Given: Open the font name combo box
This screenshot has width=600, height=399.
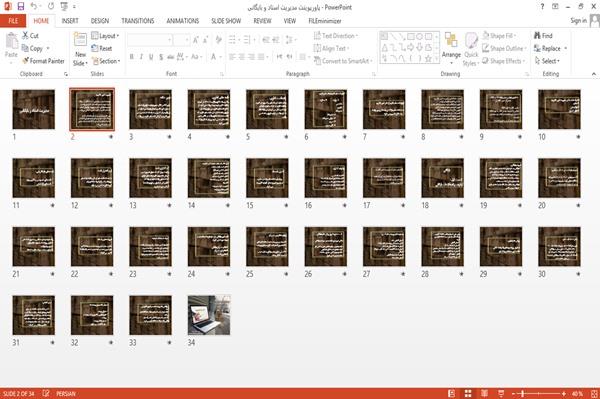Looking at the screenshot, I should (150, 40).
